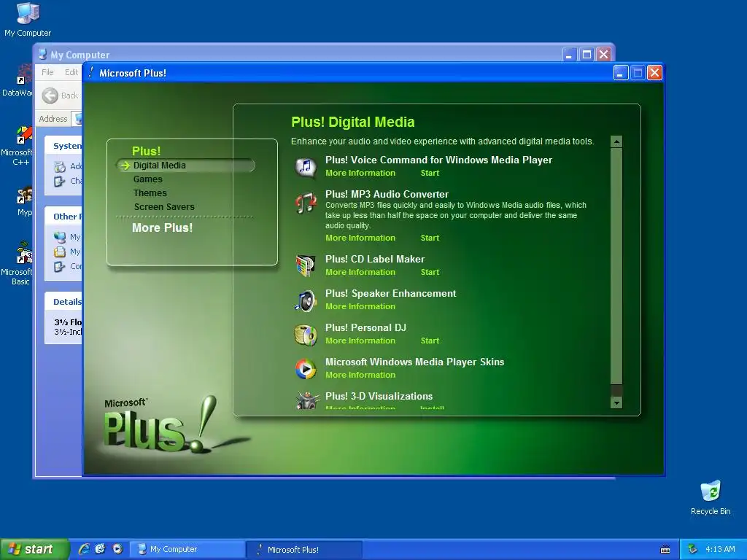747x560 pixels.
Task: Click the Digital Media list scrollbar thumb
Action: tap(616, 265)
